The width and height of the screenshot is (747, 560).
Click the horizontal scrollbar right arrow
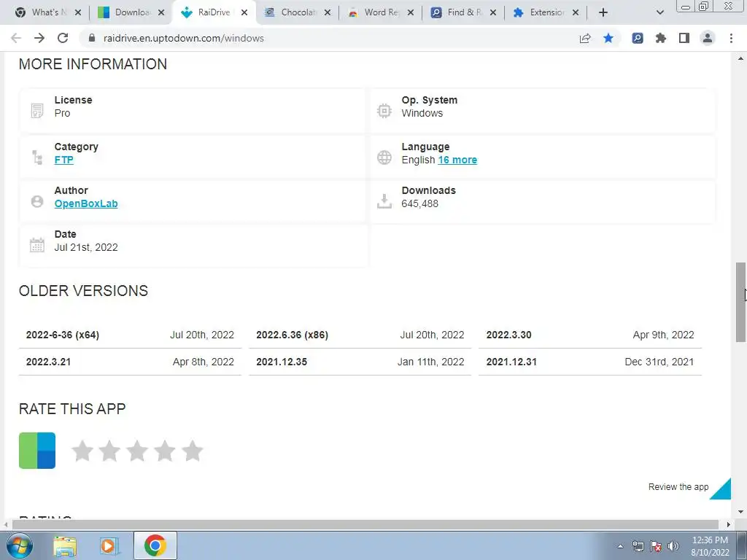728,524
